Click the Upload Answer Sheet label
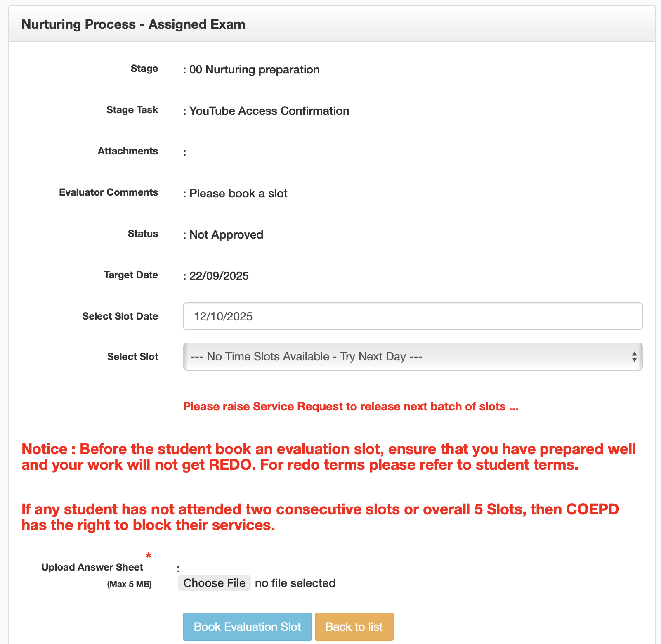 point(92,567)
